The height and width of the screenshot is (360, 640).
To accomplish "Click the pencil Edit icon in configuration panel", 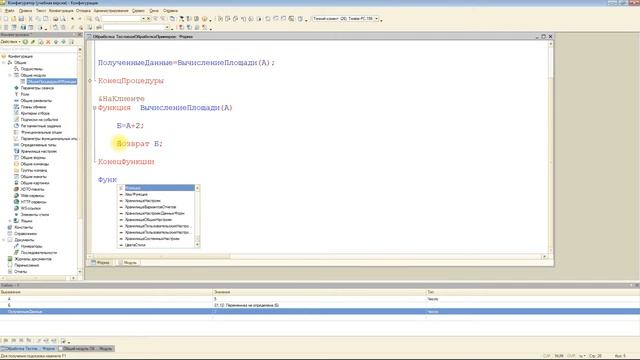I will tap(33, 42).
